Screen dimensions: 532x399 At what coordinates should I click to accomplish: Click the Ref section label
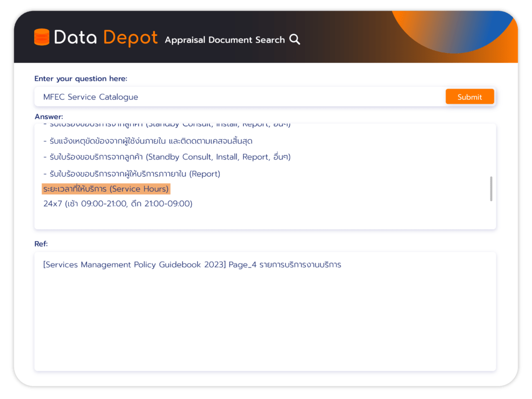tap(41, 244)
